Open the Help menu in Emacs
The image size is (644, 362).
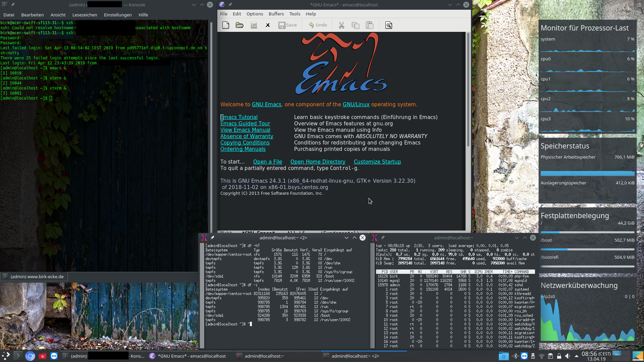pyautogui.click(x=311, y=14)
